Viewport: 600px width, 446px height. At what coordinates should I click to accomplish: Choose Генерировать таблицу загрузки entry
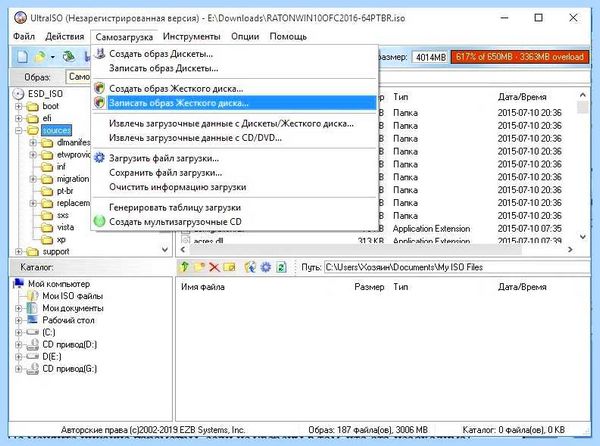(x=235, y=207)
